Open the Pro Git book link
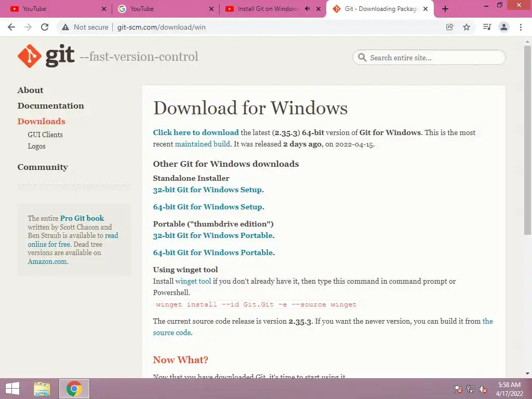 [82, 218]
